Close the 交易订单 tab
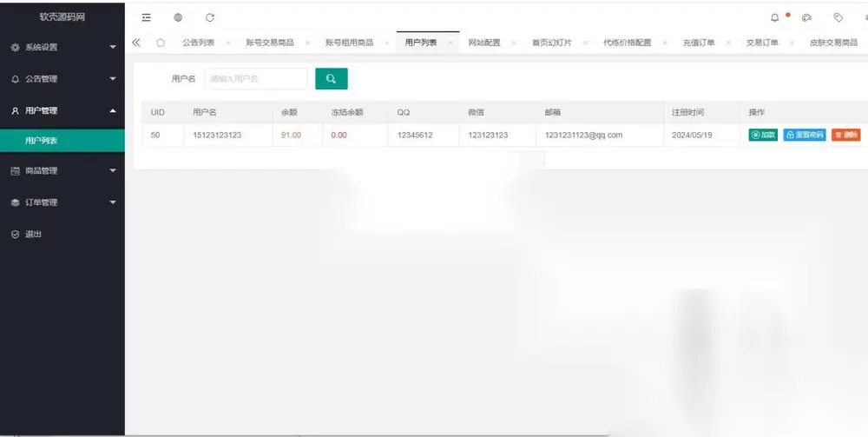Viewport: 868px width, 437px height. pyautogui.click(x=792, y=43)
